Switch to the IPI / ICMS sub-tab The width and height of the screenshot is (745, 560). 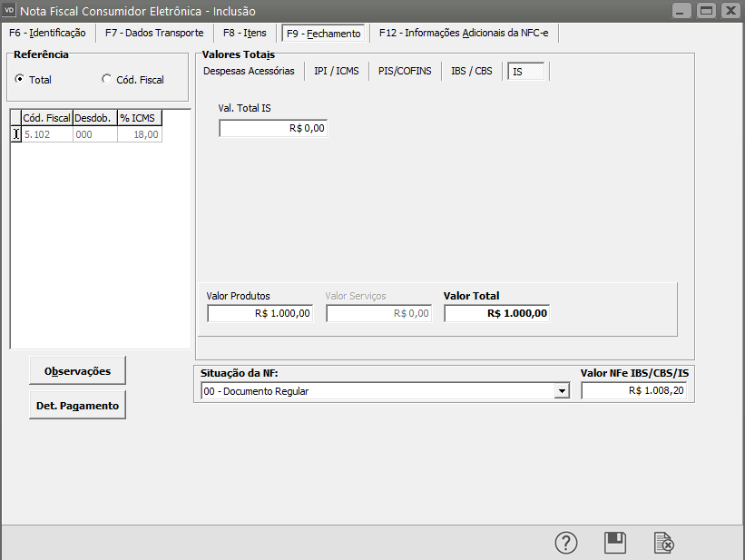pos(337,71)
